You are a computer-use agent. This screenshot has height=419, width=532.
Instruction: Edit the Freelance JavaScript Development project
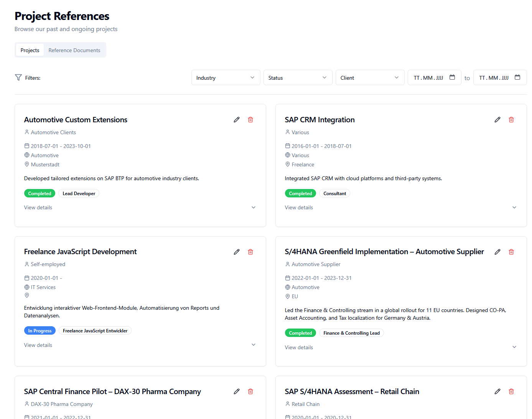(237, 252)
